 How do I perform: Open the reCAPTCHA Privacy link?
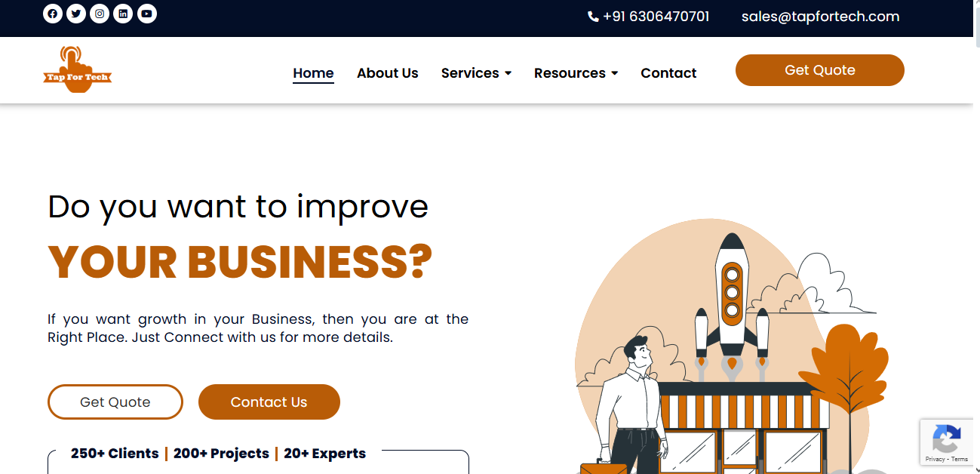(x=935, y=459)
